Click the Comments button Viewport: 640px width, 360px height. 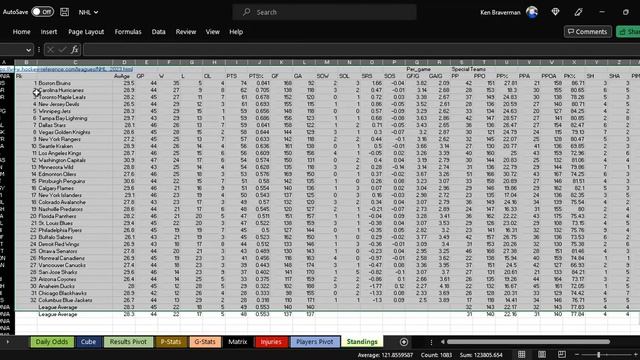(587, 31)
